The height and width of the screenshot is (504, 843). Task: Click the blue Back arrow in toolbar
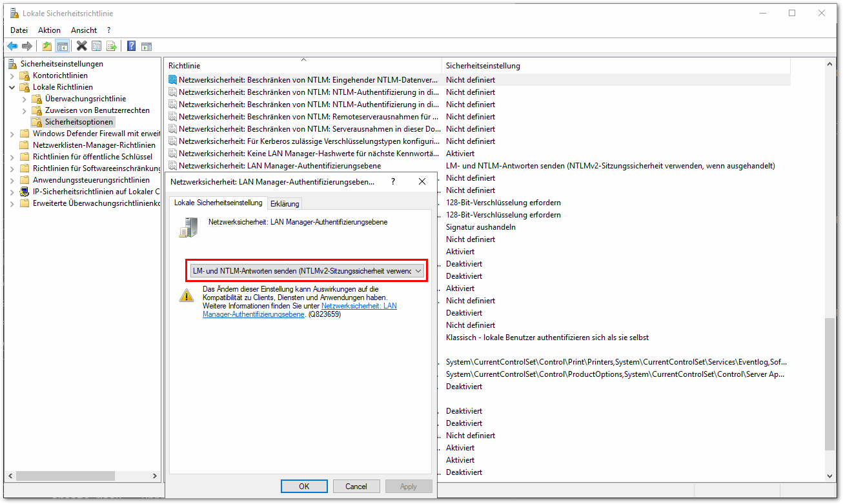(12, 46)
